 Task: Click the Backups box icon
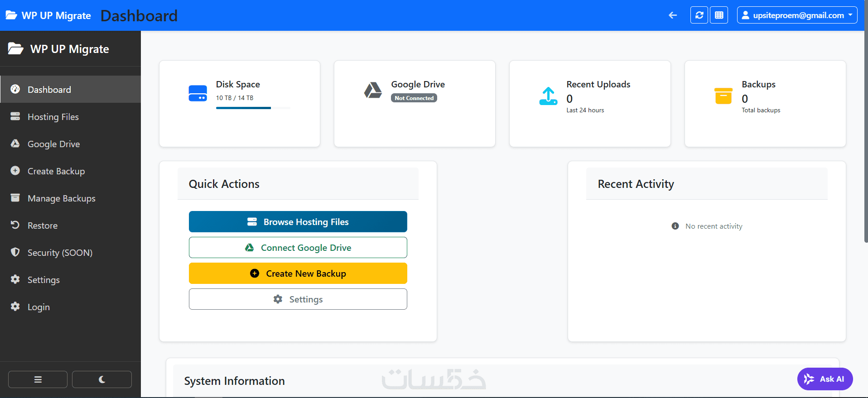point(723,96)
